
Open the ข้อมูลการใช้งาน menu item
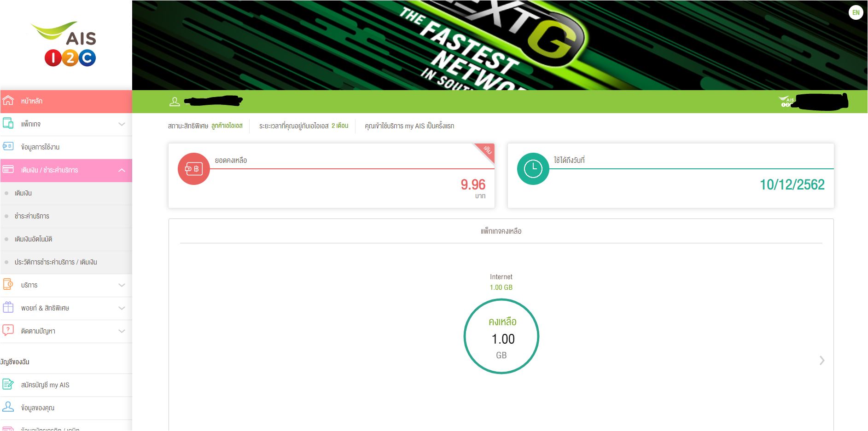click(66, 147)
